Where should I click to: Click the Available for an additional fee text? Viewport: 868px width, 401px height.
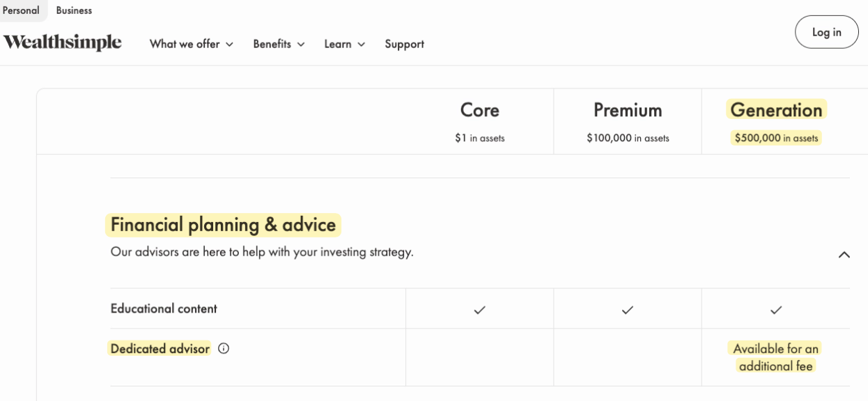click(x=776, y=357)
